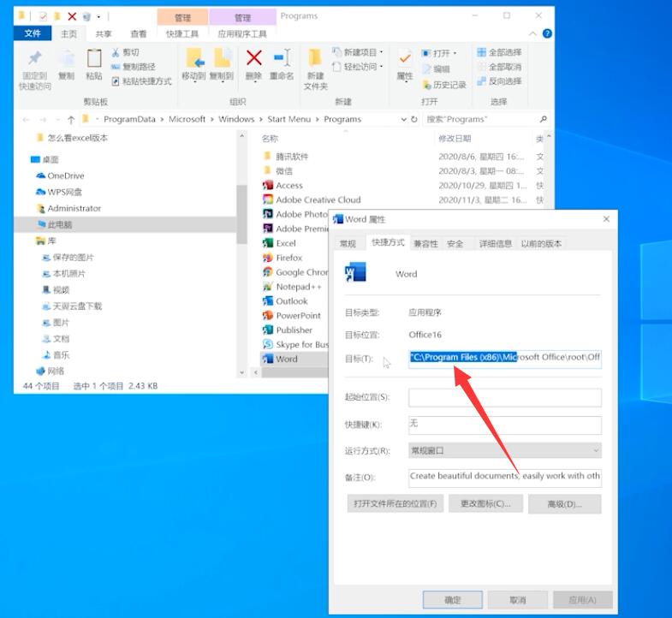Select Administrator in navigation pane
Viewport: 672px width, 618px height.
pyautogui.click(x=68, y=208)
